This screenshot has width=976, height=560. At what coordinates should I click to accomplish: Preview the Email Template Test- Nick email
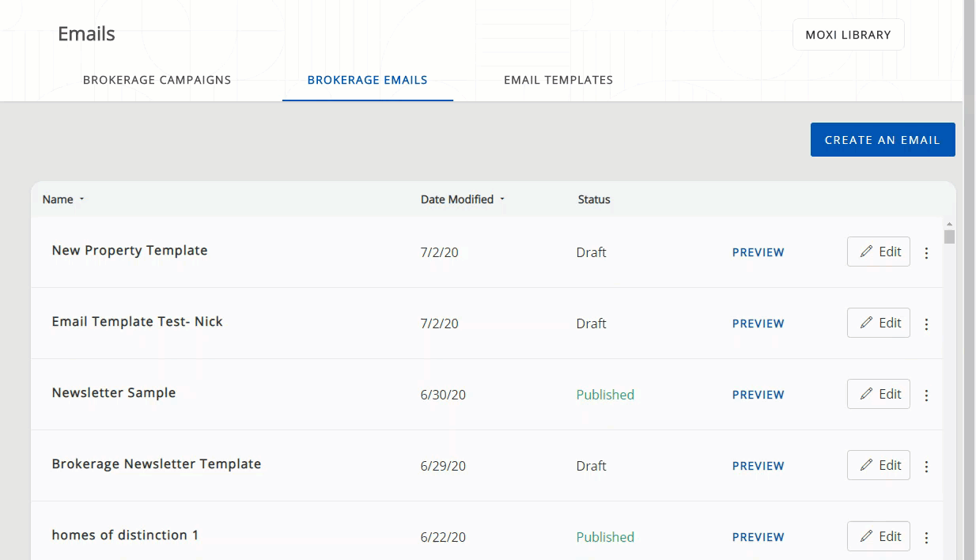pyautogui.click(x=758, y=324)
